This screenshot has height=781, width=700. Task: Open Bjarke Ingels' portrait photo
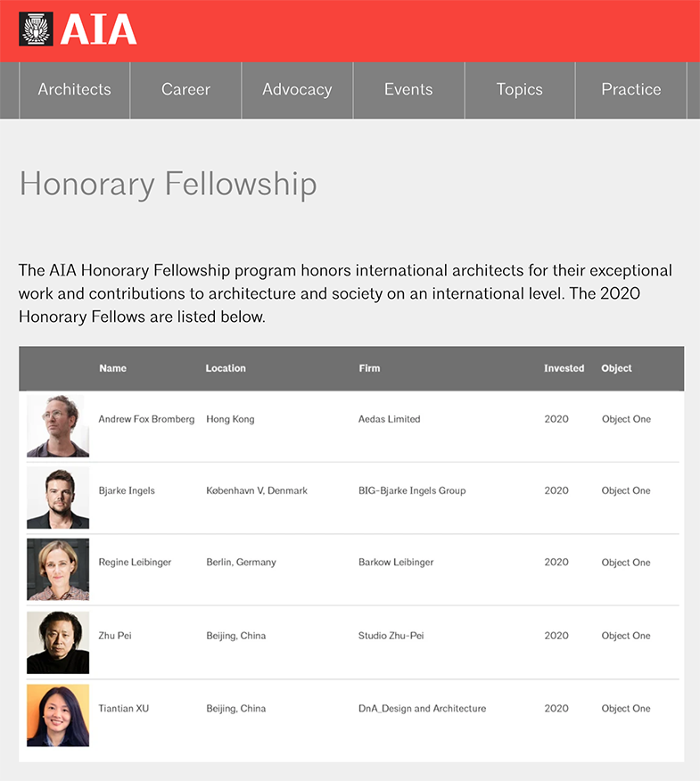58,497
